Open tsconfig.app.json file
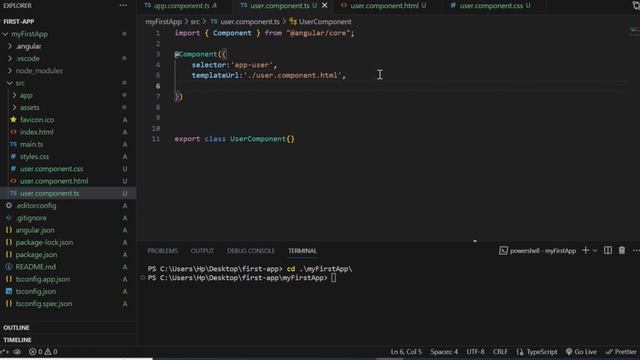The width and height of the screenshot is (640, 360). [42, 279]
